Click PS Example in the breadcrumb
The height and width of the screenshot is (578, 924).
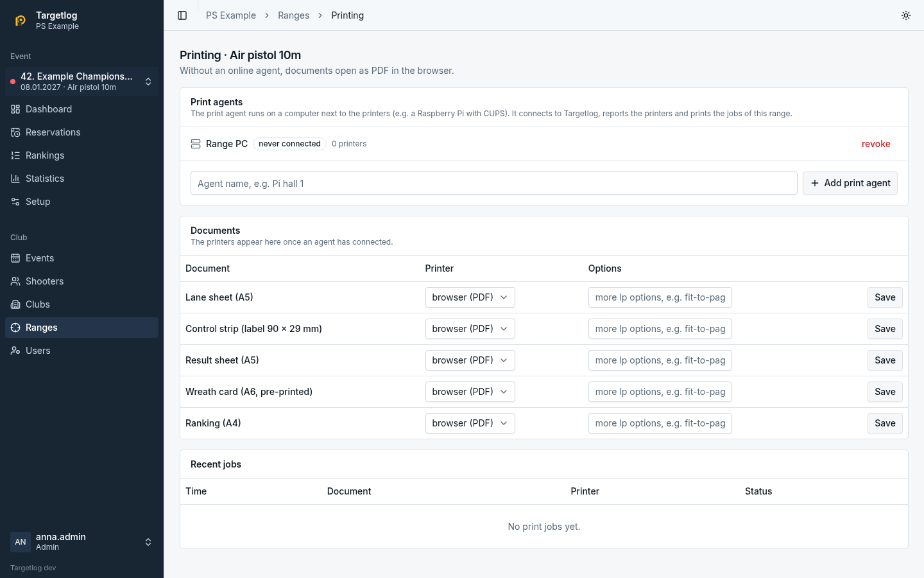(231, 15)
